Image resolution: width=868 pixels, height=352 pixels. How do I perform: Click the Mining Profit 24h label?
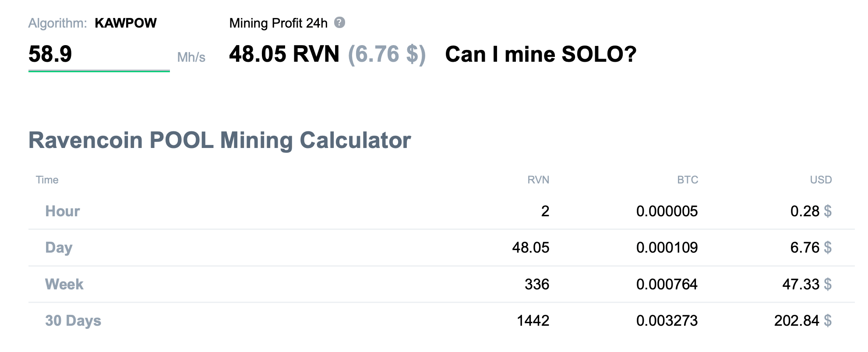[278, 23]
